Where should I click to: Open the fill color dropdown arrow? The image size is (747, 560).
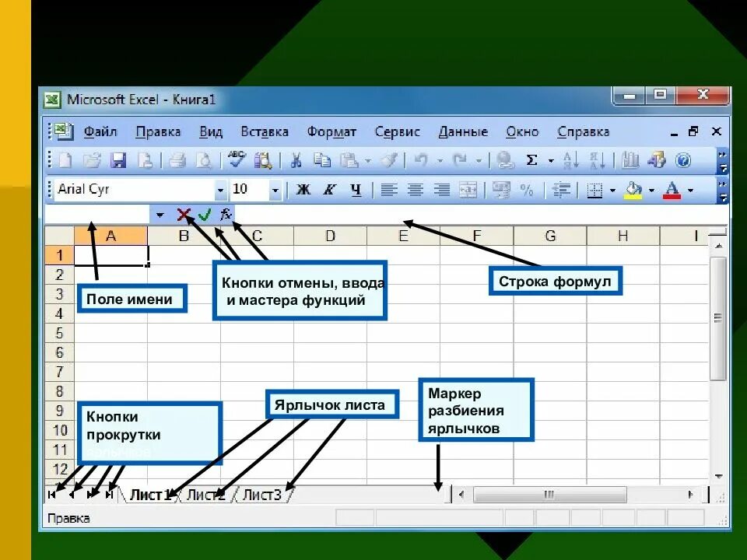[651, 191]
